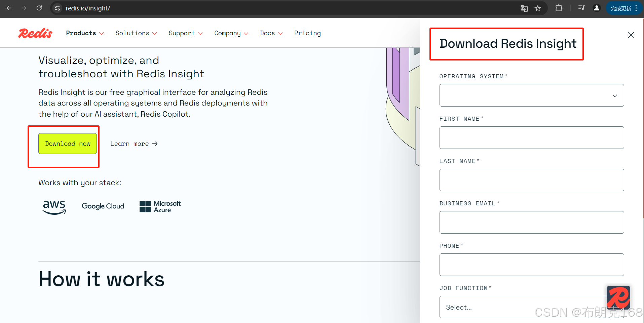This screenshot has width=644, height=323.
Task: Click the 完成更新 update button
Action: point(624,8)
